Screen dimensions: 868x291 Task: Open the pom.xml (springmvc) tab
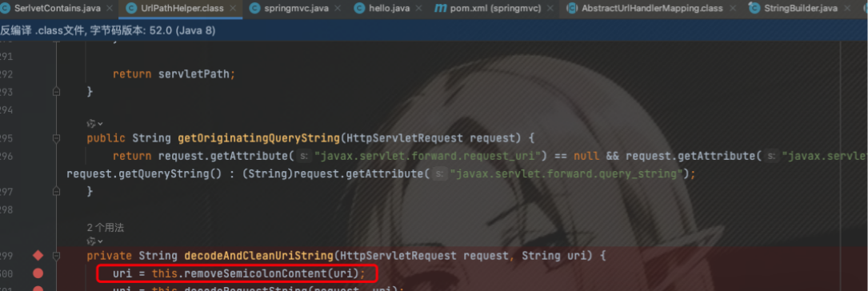[496, 8]
